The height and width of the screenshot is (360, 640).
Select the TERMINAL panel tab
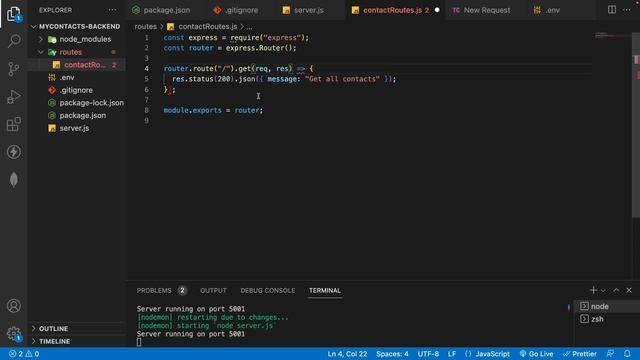point(324,290)
